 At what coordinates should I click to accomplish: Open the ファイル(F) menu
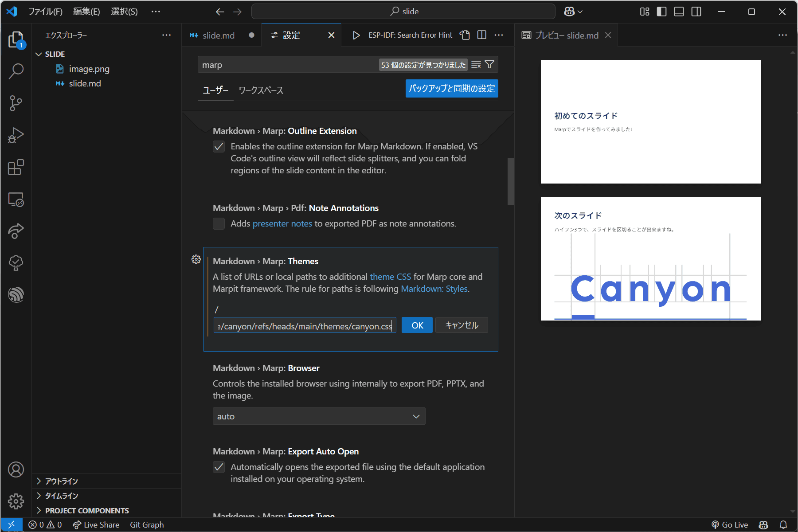[45, 12]
